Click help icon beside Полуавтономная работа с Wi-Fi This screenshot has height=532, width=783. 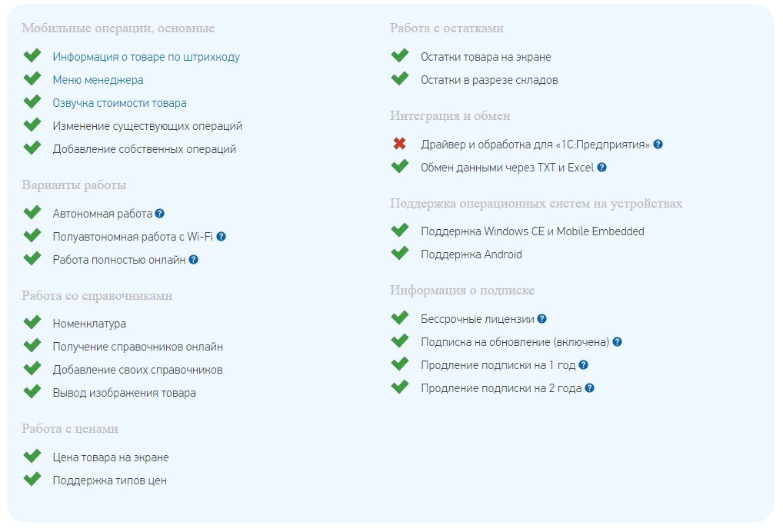pos(222,237)
